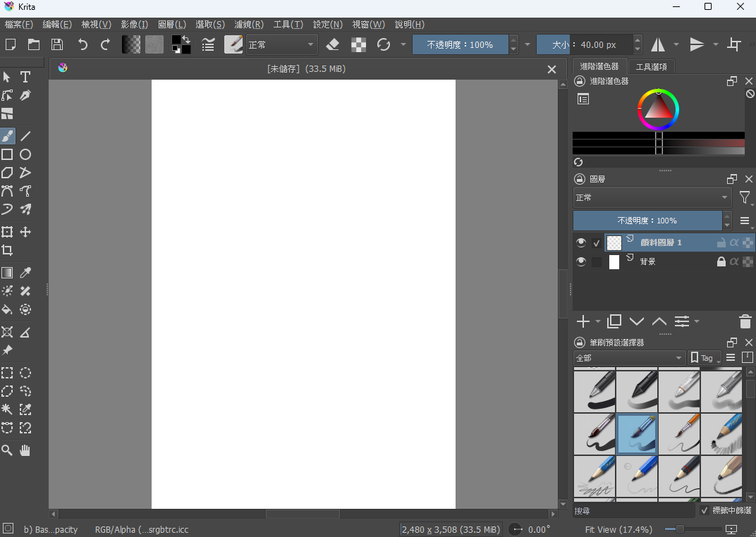Toggle eraser mode in top toolbar

(333, 45)
